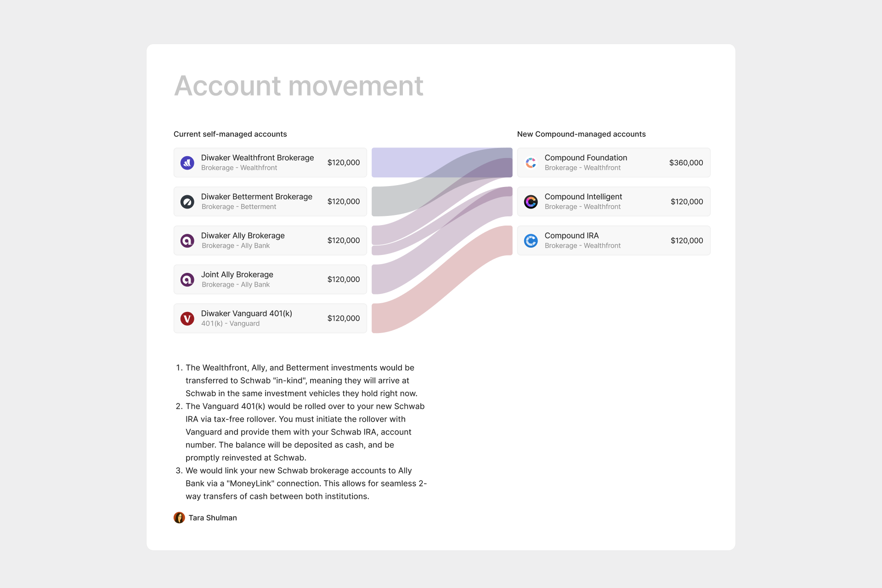This screenshot has height=588, width=882.
Task: Click the Joint Ally Brokerage logo icon
Action: (x=187, y=279)
